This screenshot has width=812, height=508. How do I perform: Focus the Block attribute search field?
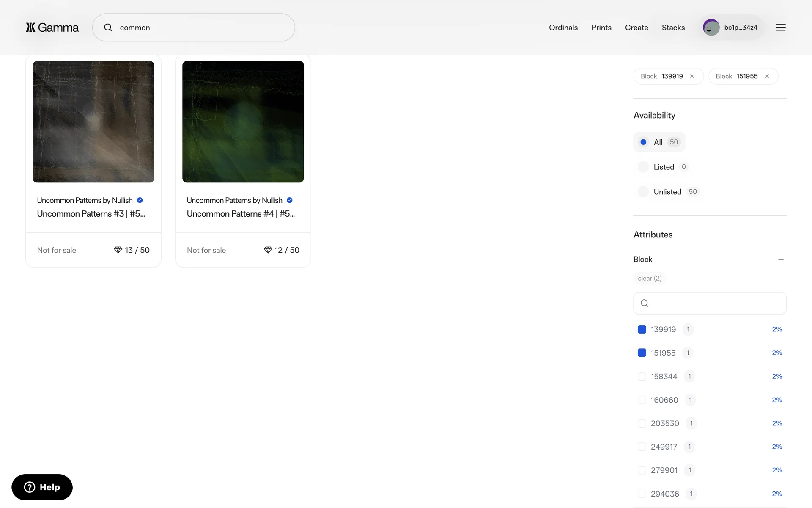pyautogui.click(x=715, y=303)
